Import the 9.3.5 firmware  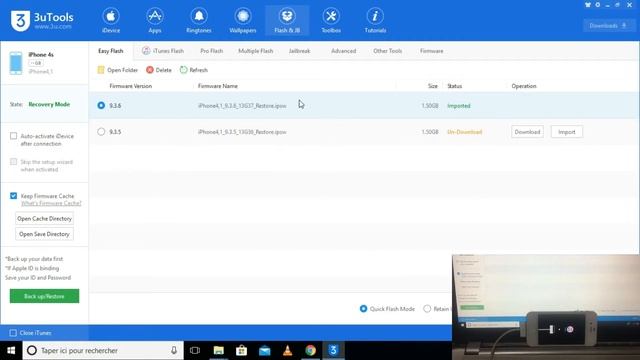(567, 132)
